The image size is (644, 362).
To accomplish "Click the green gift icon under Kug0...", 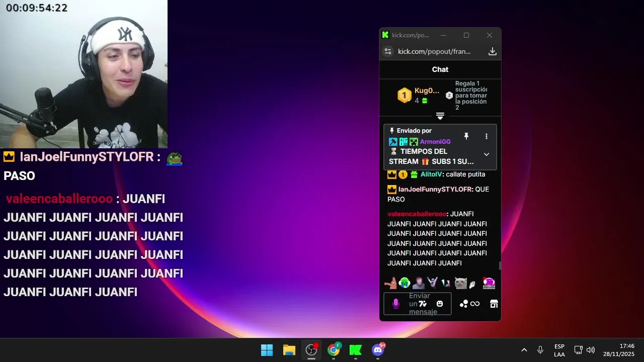I will tap(424, 101).
